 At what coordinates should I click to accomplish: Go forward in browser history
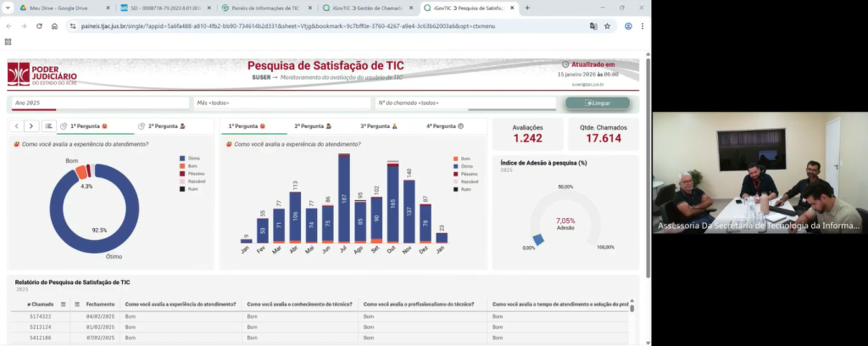pos(24,26)
